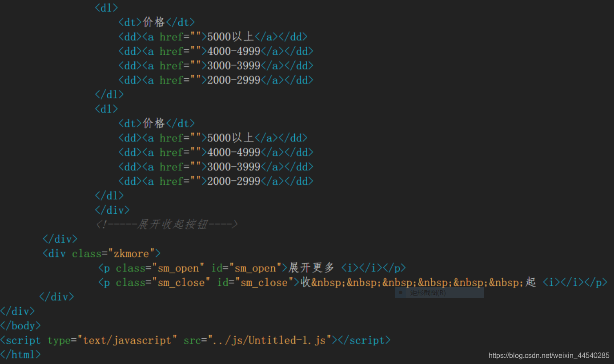Click the closing </script> tag

(364, 340)
